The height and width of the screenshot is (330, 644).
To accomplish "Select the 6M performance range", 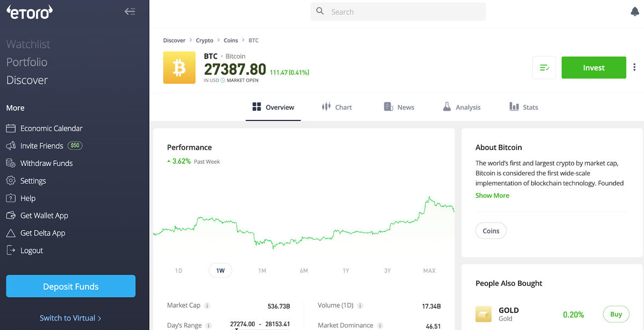I will point(304,270).
